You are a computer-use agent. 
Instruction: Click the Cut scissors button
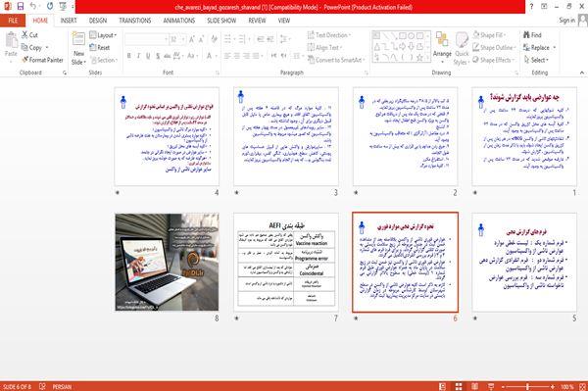[29, 35]
